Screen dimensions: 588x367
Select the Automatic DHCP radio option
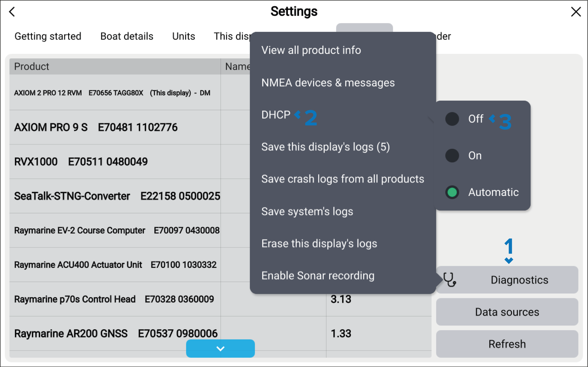click(452, 192)
